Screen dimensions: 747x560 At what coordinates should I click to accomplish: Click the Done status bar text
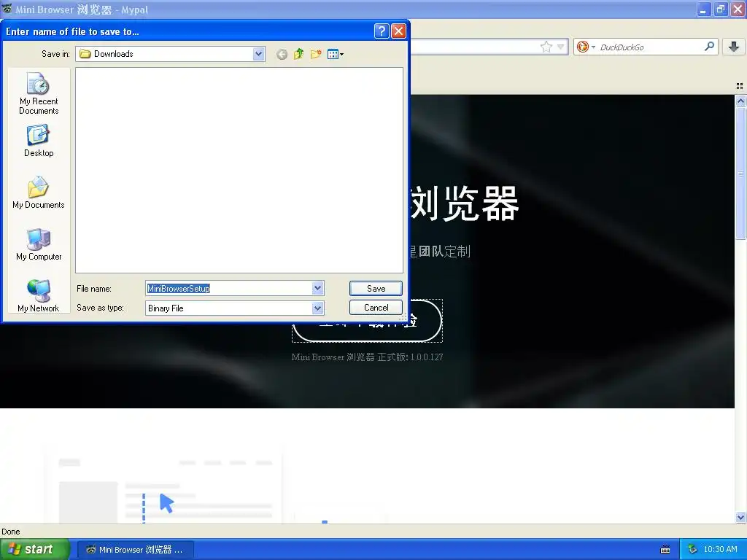10,532
